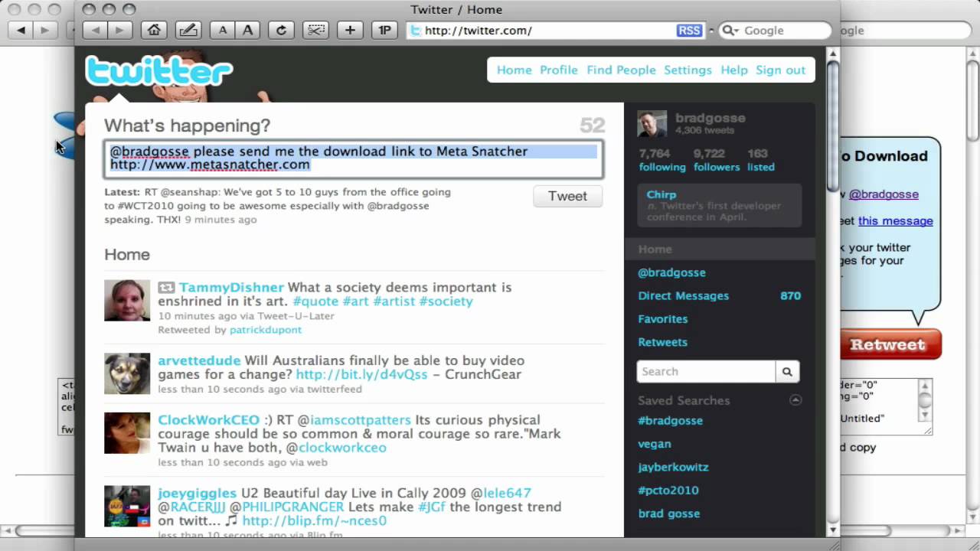The image size is (980, 551).
Task: Click in the What's happening tweet box
Action: 354,158
